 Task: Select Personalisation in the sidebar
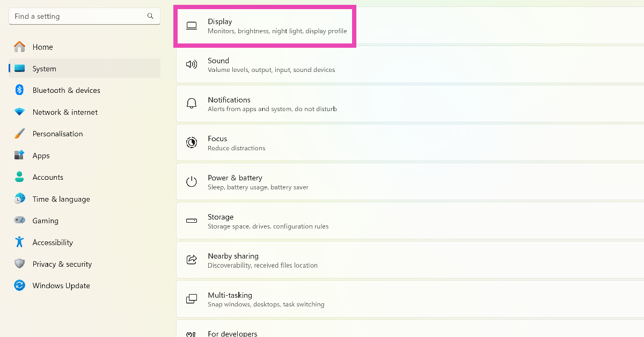click(x=57, y=134)
